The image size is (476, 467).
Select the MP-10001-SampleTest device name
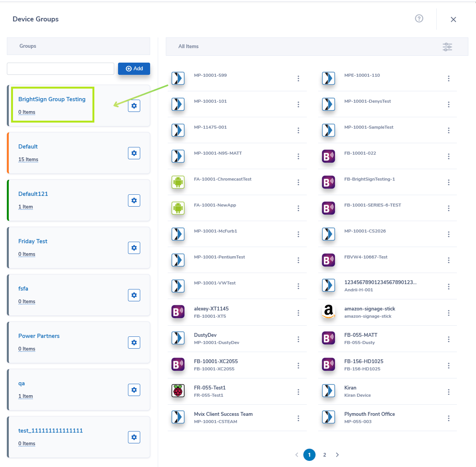(x=369, y=127)
